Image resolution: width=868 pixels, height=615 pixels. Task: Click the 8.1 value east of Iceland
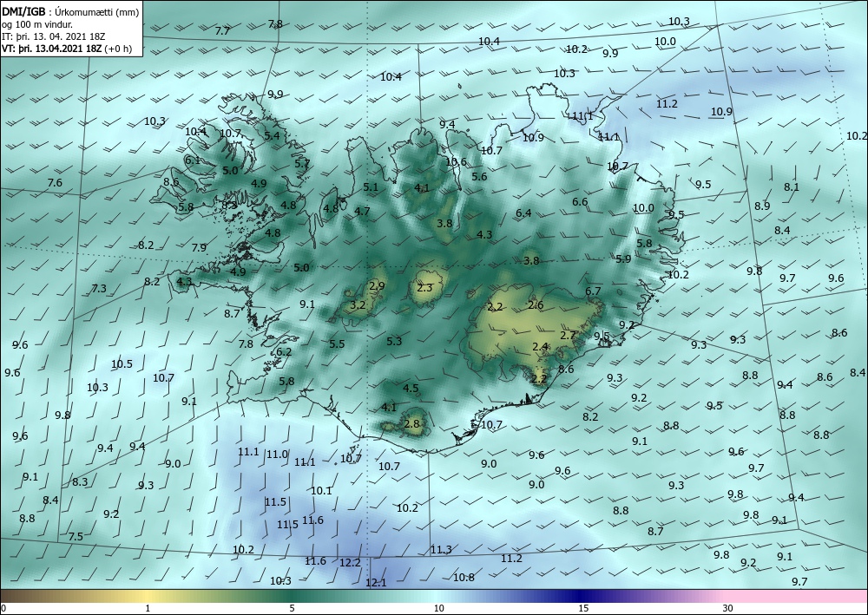pos(792,187)
